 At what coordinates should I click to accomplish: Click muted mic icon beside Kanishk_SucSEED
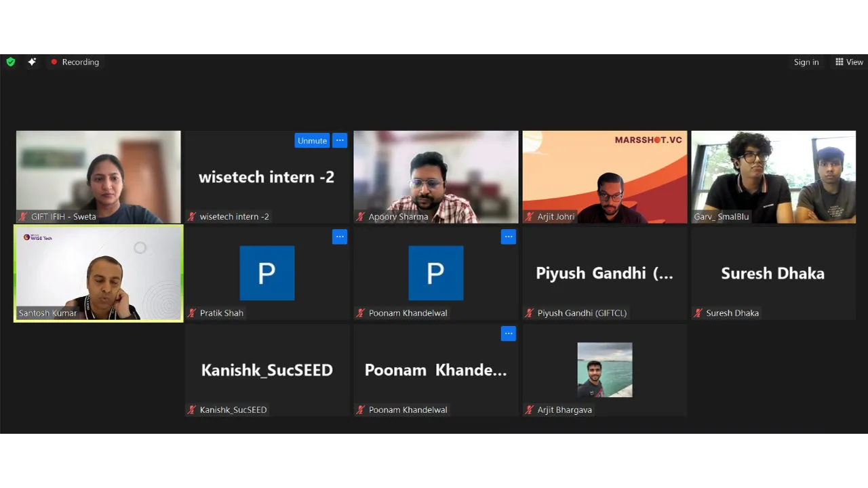(193, 410)
